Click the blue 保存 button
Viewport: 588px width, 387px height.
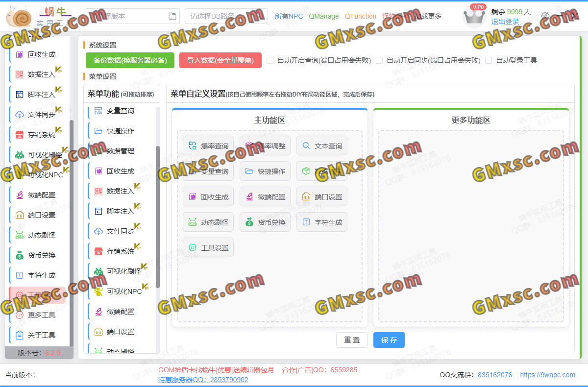pos(389,340)
